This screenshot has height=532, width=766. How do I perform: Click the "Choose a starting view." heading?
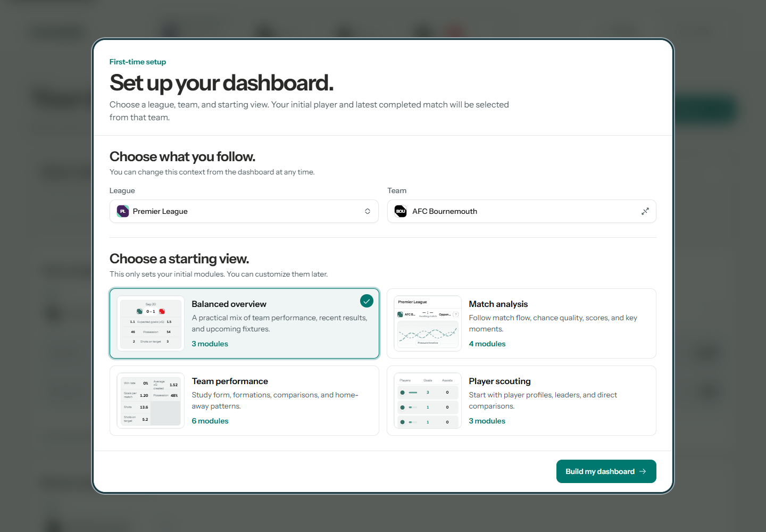click(x=179, y=259)
